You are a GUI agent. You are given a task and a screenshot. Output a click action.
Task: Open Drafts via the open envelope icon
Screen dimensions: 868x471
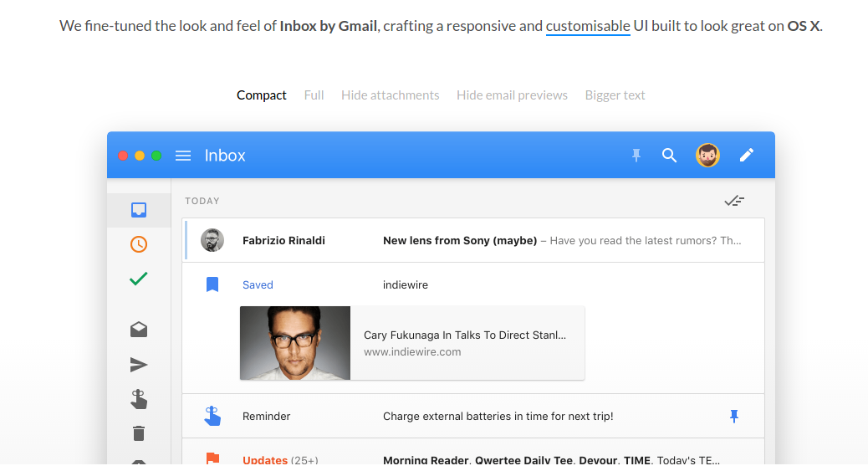click(138, 330)
